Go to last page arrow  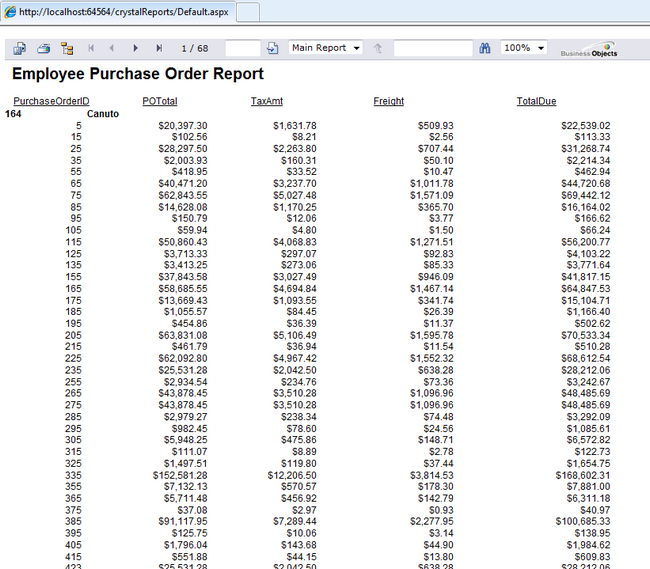(x=159, y=48)
